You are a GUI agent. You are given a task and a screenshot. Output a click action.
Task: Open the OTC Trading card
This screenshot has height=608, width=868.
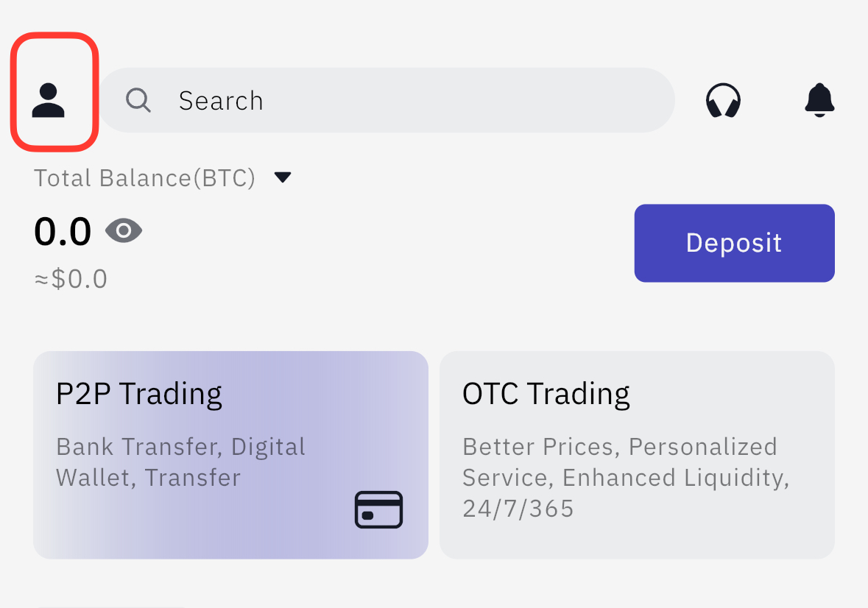(x=637, y=455)
